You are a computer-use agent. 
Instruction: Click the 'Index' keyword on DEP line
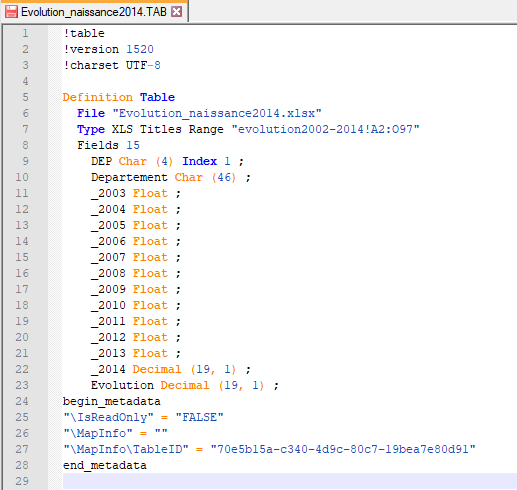(199, 161)
